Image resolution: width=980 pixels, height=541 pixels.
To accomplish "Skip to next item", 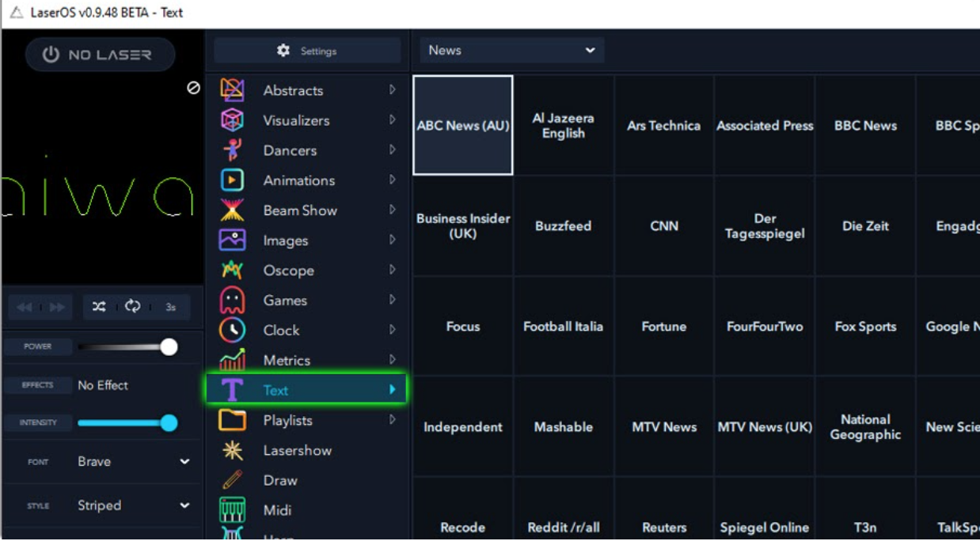I will (57, 307).
